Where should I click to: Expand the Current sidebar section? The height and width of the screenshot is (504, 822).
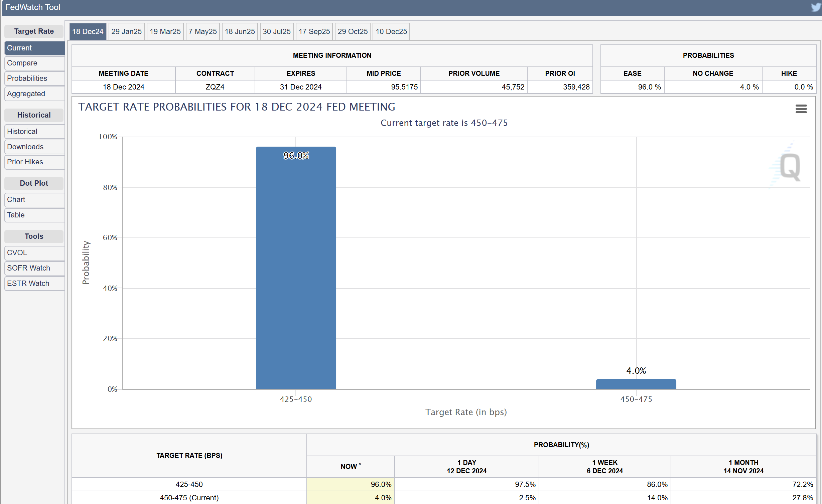(33, 47)
